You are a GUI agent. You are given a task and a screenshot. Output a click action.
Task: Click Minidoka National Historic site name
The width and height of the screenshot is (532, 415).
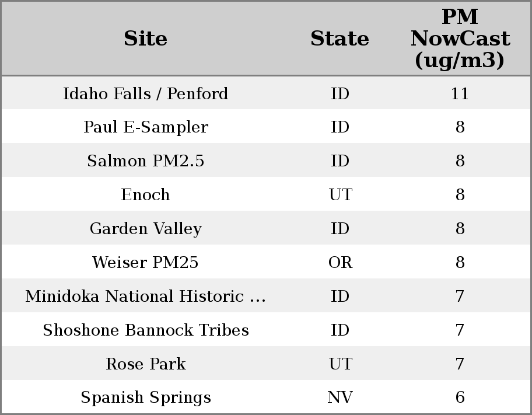coord(146,296)
